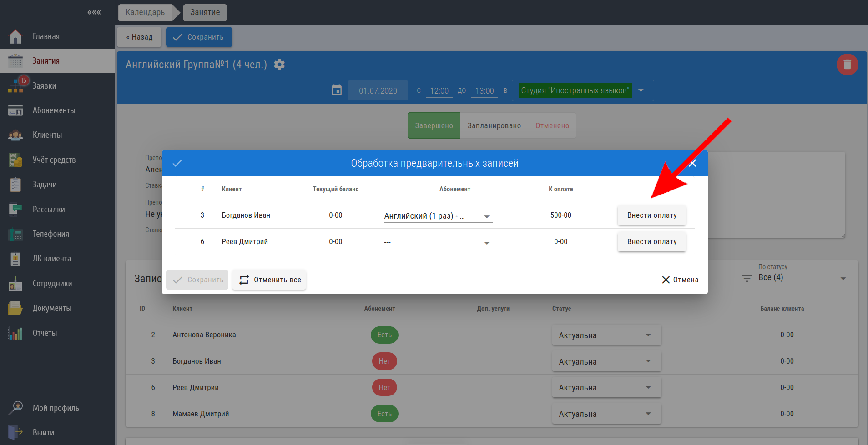Click Внести оплату for Реев Дмитрий
868x445 pixels.
click(652, 242)
